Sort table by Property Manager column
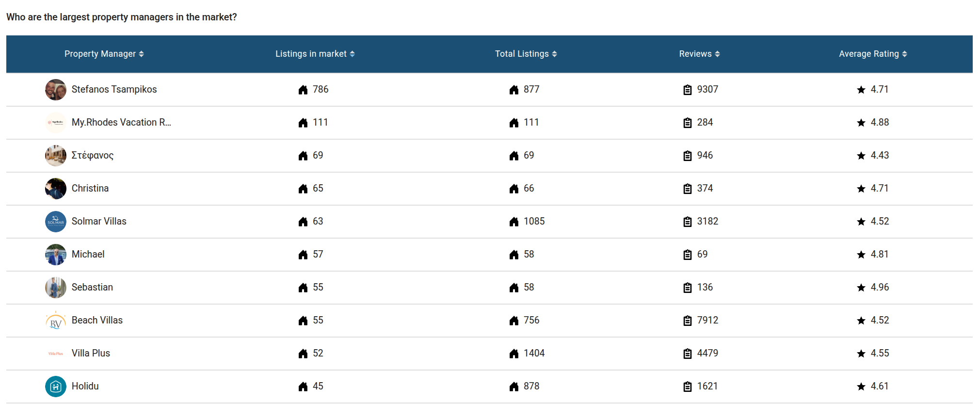This screenshot has width=980, height=420. pyautogui.click(x=104, y=54)
